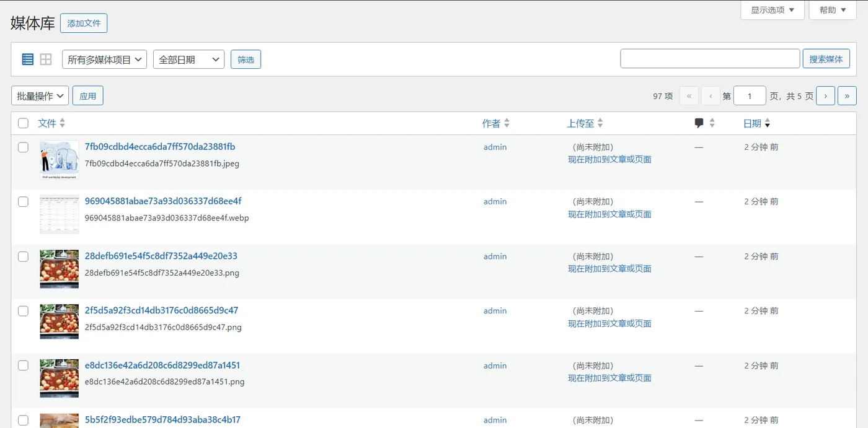Sort by comments bubble icon

click(699, 123)
